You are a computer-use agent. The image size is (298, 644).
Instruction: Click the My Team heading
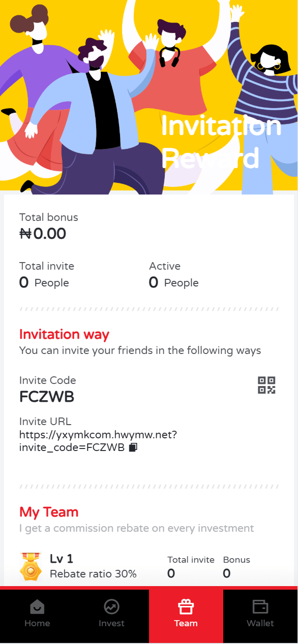(x=49, y=512)
